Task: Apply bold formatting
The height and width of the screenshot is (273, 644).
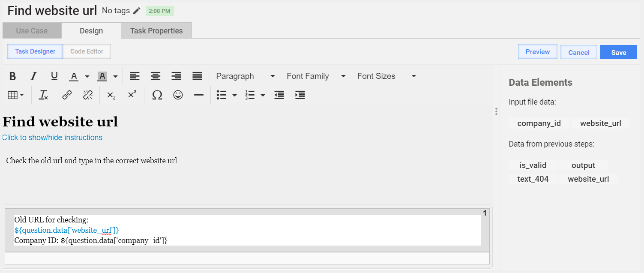Action: click(12, 76)
